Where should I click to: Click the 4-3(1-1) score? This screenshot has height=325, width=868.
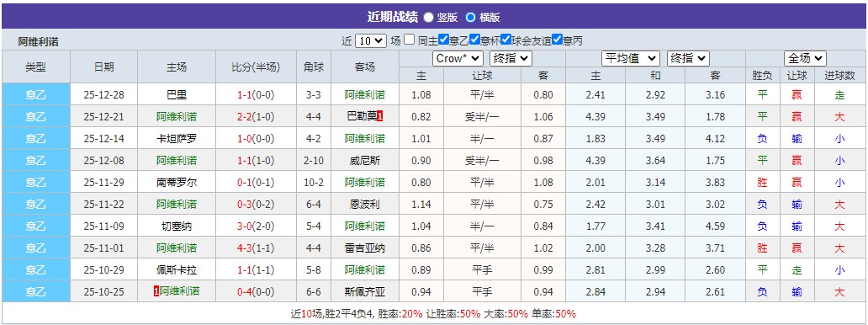click(256, 248)
